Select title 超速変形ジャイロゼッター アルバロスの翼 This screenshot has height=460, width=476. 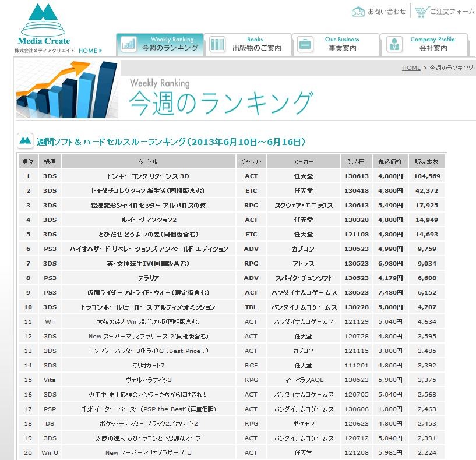tap(148, 205)
